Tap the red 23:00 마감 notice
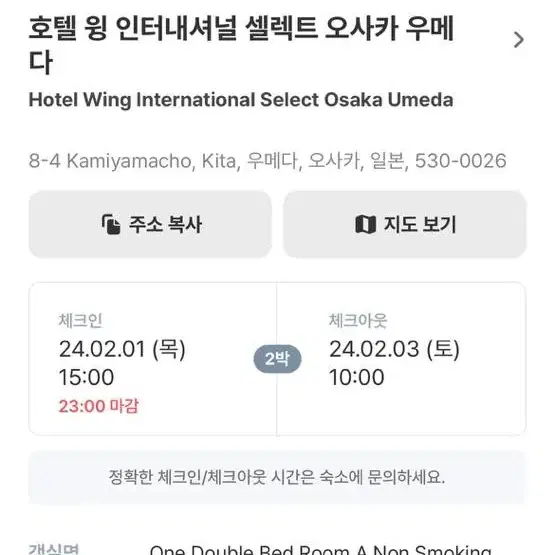Screen dimensions: 555x555 (99, 406)
